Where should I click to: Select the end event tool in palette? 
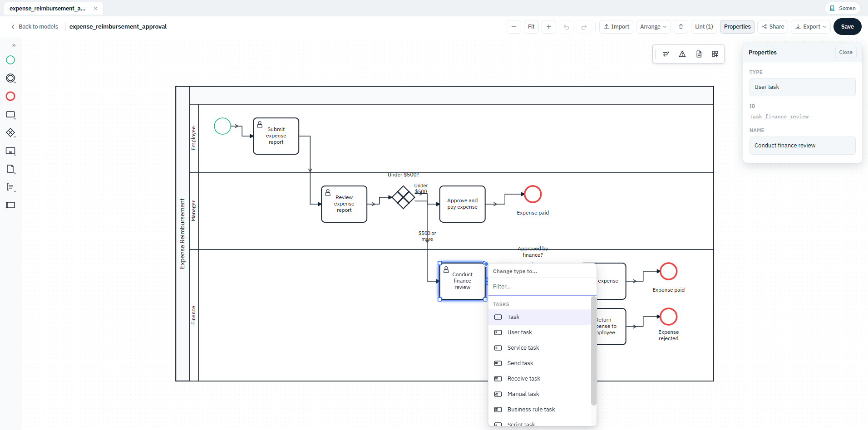pos(10,96)
